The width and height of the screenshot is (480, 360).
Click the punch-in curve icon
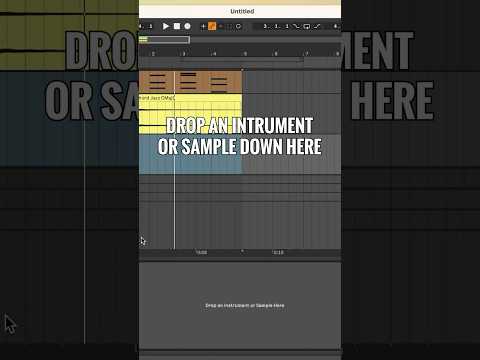[297, 26]
